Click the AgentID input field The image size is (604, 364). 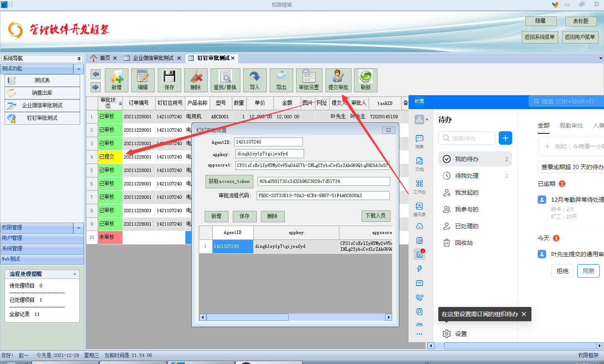pyautogui.click(x=268, y=142)
